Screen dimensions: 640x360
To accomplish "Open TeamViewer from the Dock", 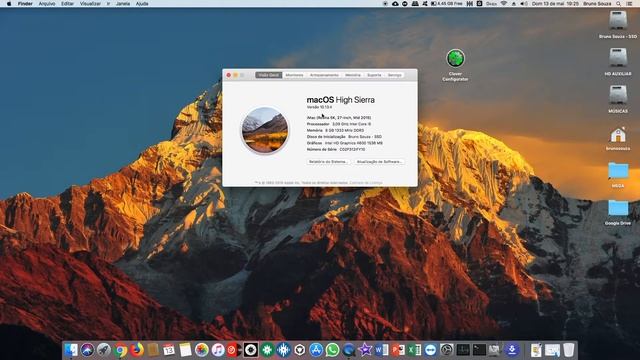I will point(431,350).
